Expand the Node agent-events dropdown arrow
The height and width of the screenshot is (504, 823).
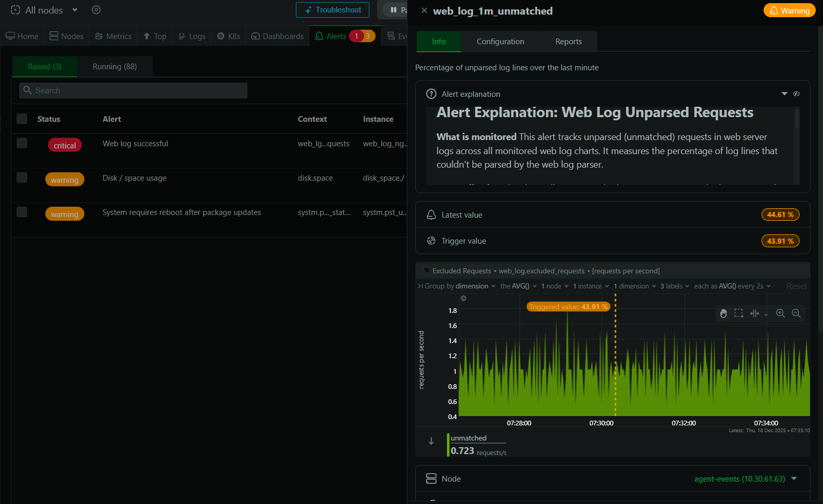click(794, 478)
